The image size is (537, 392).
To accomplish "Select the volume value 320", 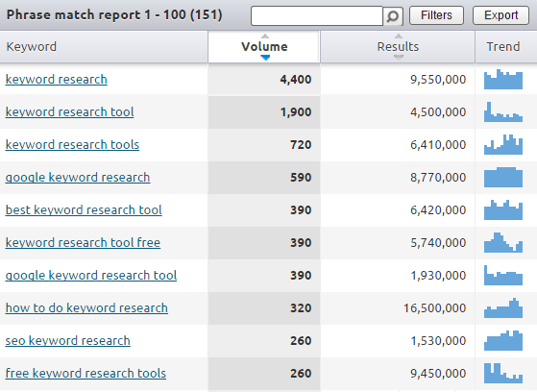I will pyautogui.click(x=301, y=308).
